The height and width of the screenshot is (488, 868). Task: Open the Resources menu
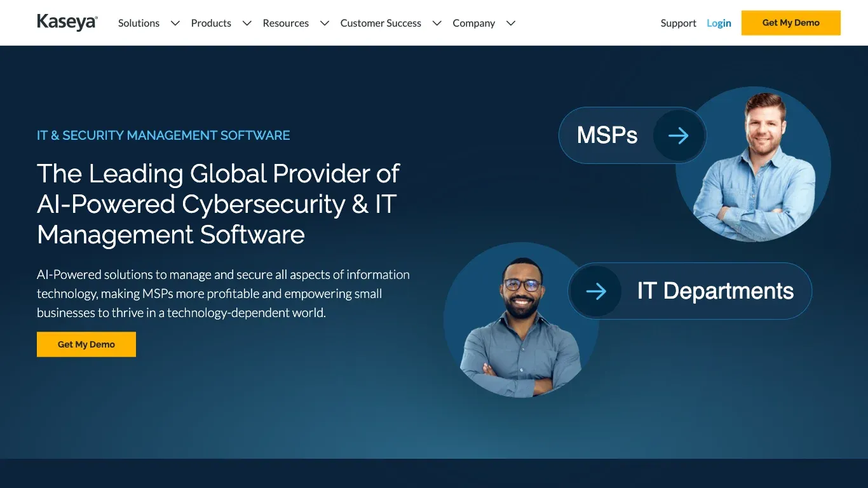point(285,23)
